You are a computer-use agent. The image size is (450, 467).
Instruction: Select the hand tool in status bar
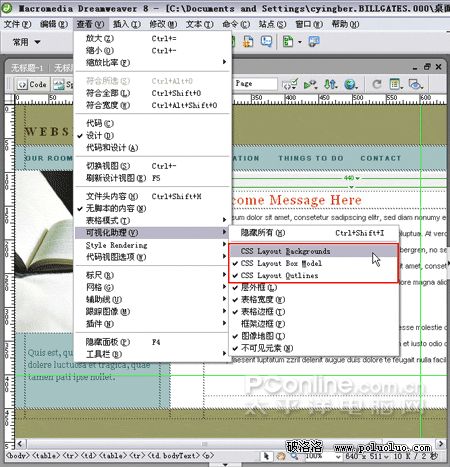click(281, 456)
